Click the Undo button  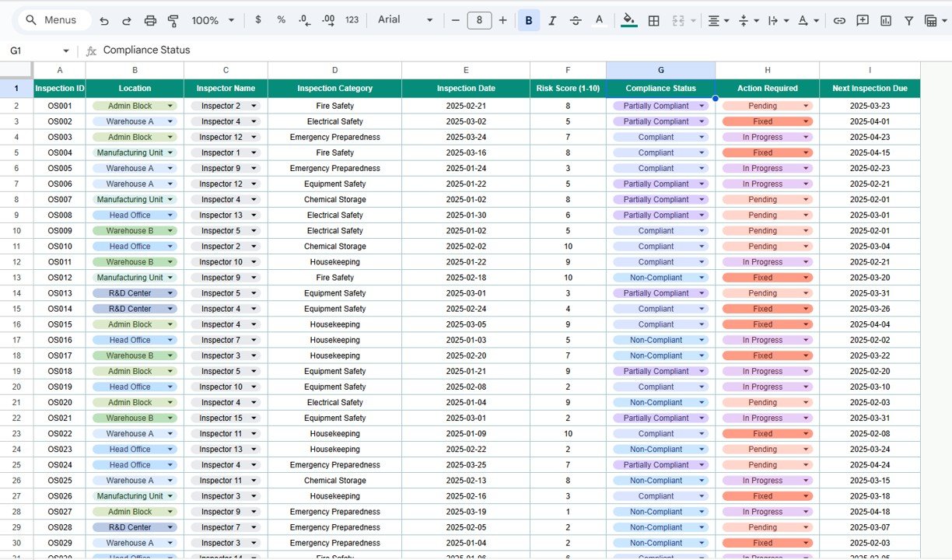(104, 19)
